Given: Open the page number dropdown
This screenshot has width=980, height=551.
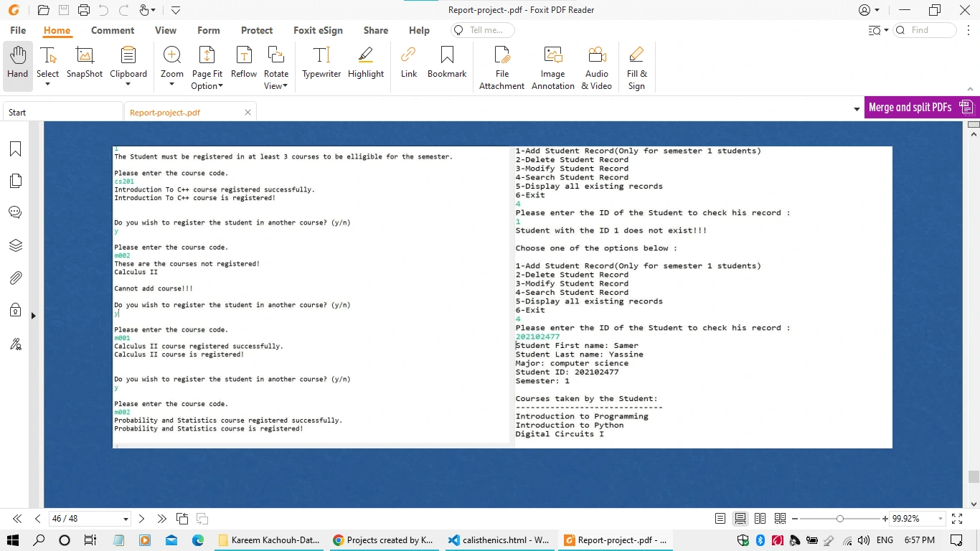Looking at the screenshot, I should (x=126, y=519).
